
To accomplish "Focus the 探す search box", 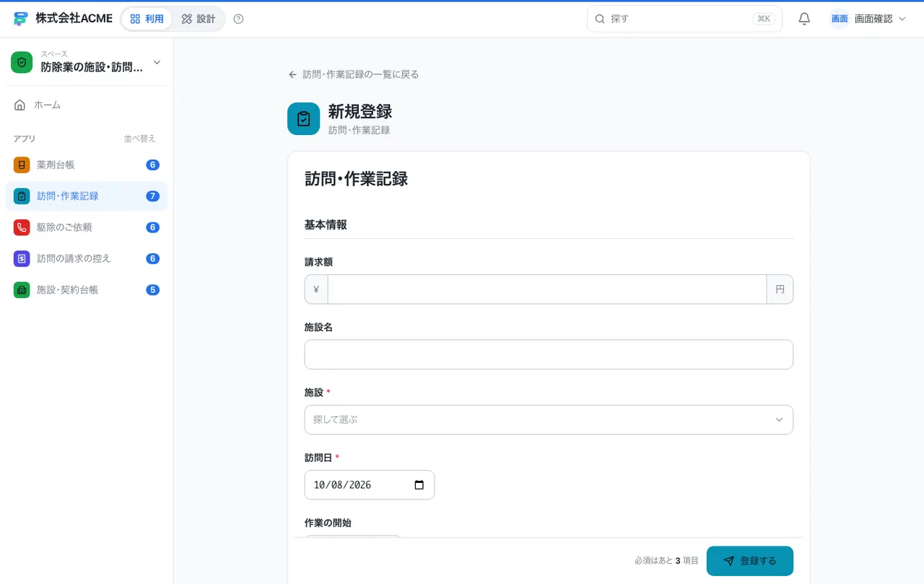I will tap(684, 19).
